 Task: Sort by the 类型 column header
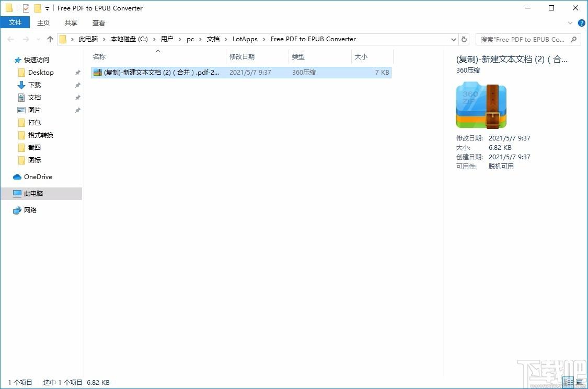point(320,56)
